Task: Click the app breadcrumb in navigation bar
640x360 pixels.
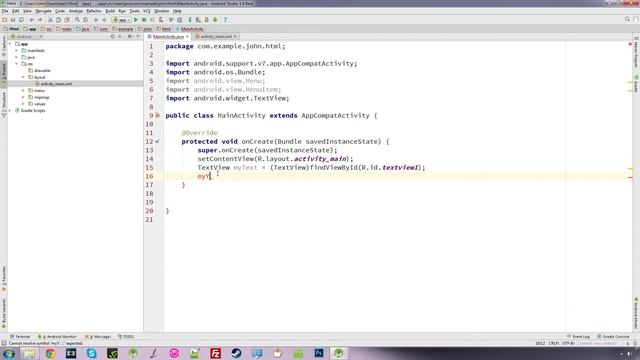Action: [30, 29]
